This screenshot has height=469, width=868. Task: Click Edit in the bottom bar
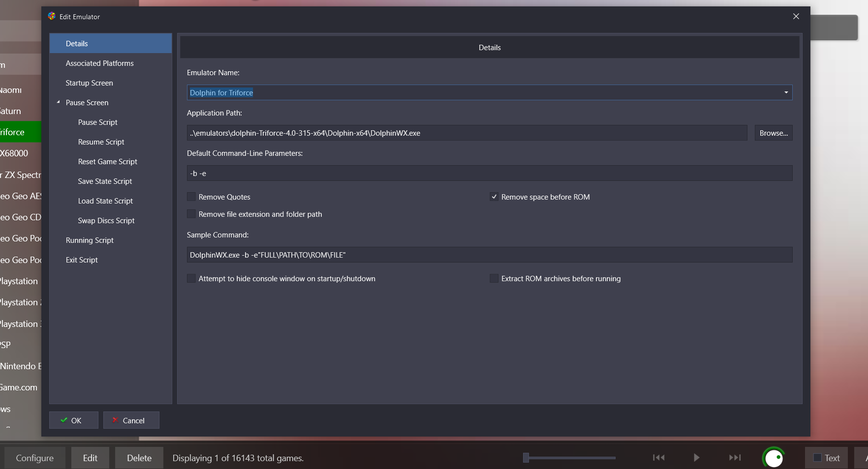(x=90, y=458)
